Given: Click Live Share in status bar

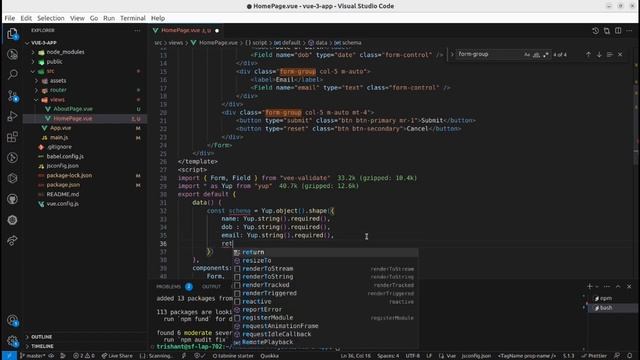Looking at the screenshot, I should pyautogui.click(x=116, y=356).
